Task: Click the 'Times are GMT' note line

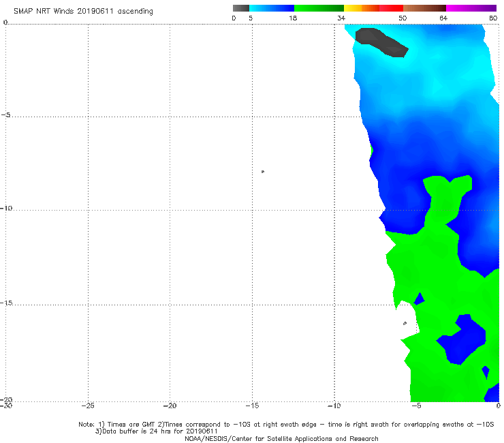Action: pyautogui.click(x=286, y=425)
